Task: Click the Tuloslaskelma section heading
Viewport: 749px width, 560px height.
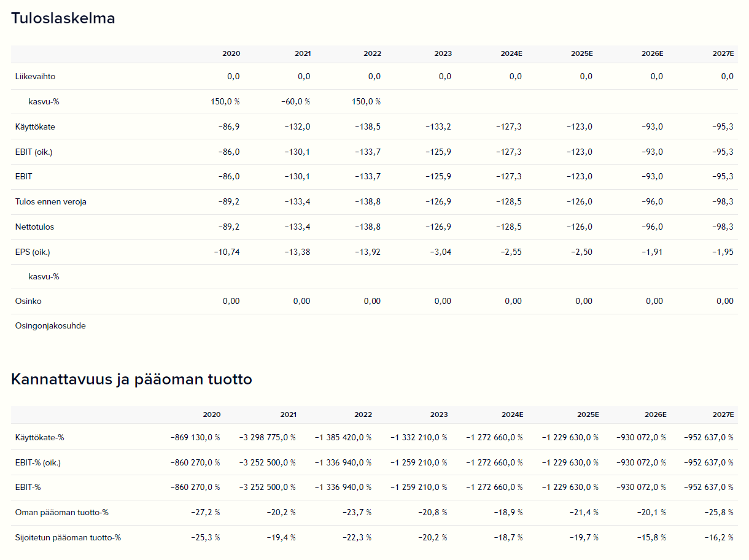Action: tap(63, 18)
